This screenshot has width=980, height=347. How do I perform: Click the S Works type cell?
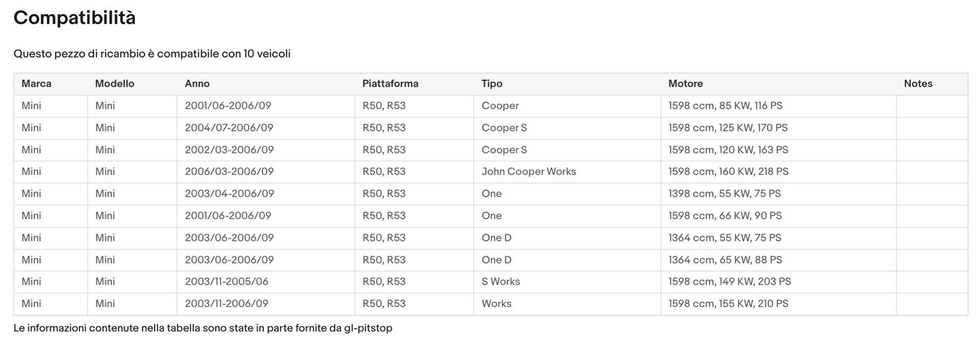point(501,281)
